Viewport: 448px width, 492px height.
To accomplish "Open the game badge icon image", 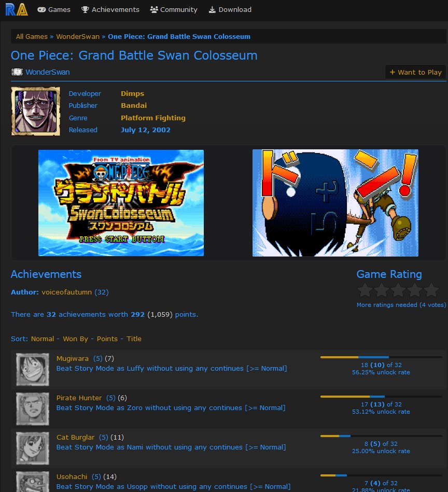I will pos(36,111).
